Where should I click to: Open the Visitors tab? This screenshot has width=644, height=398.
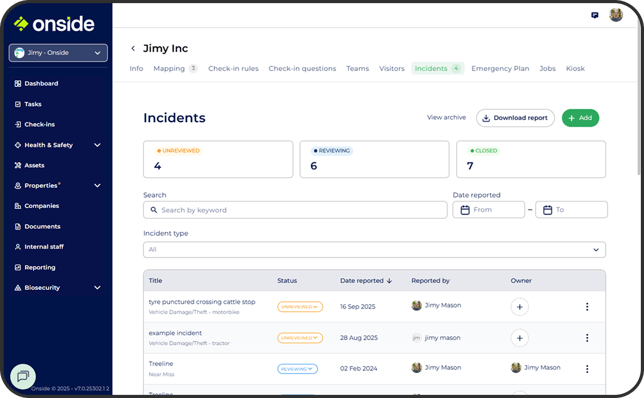[x=392, y=69]
